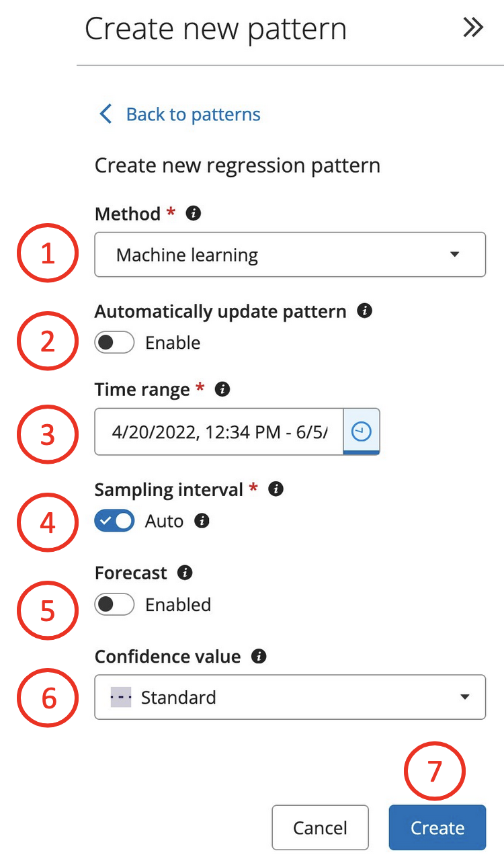The height and width of the screenshot is (863, 504).
Task: Enable the Forecast toggle
Action: point(114,604)
